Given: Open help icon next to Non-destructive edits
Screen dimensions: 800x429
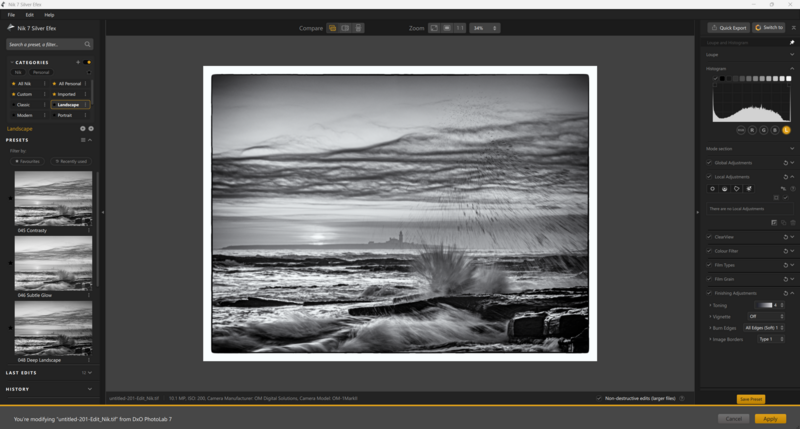Looking at the screenshot, I should [x=682, y=398].
